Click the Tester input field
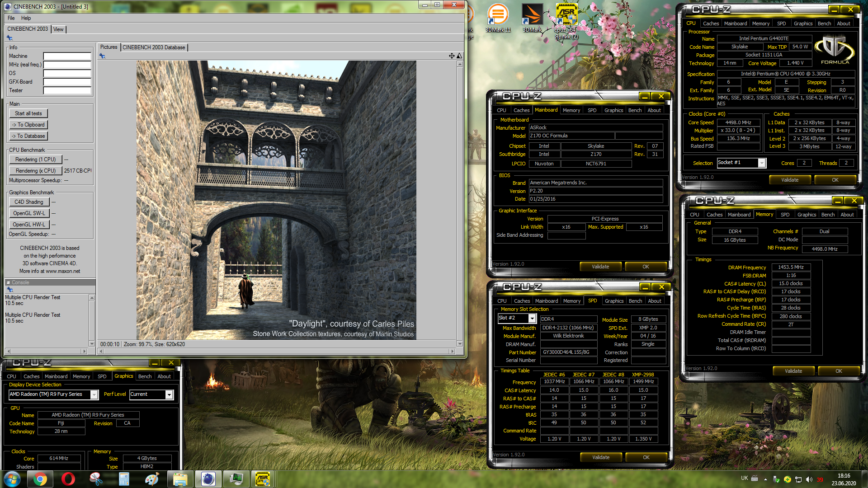This screenshot has width=868, height=488. coord(67,90)
